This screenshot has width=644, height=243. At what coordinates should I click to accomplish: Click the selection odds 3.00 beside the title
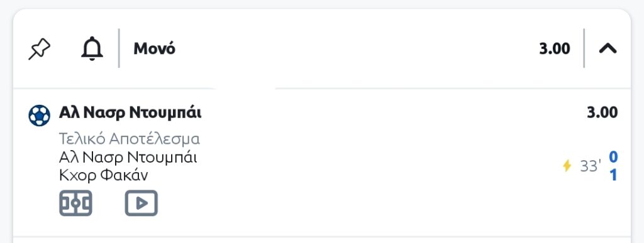point(602,112)
